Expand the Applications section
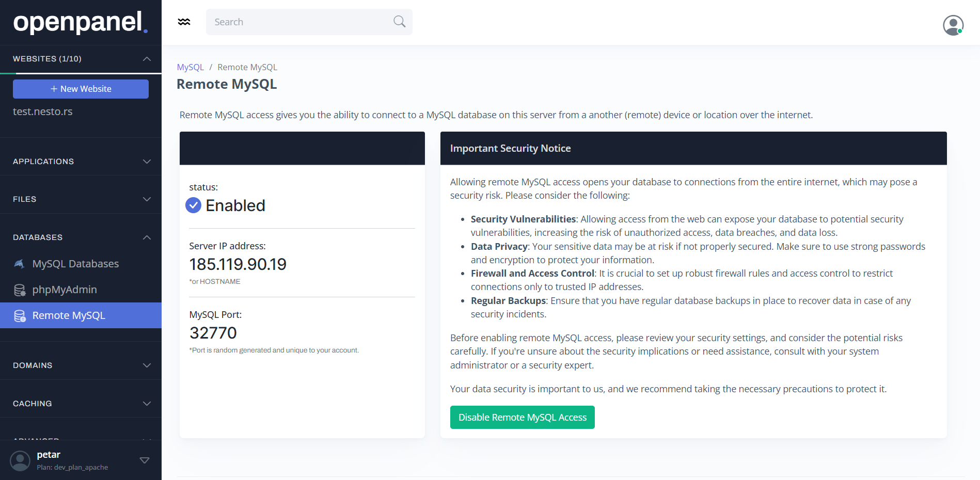The height and width of the screenshot is (480, 980). point(147,162)
